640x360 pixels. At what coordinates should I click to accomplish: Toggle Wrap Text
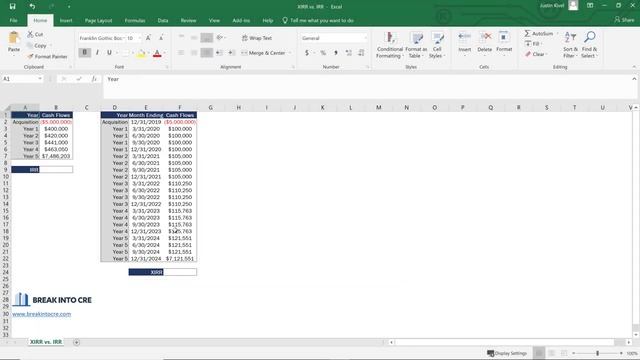pos(257,38)
